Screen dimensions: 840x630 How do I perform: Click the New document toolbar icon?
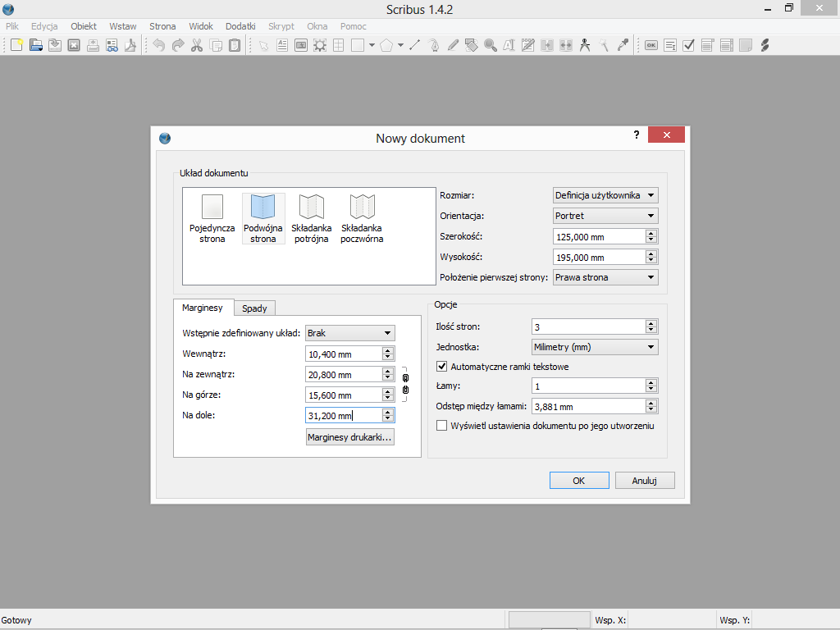16,45
